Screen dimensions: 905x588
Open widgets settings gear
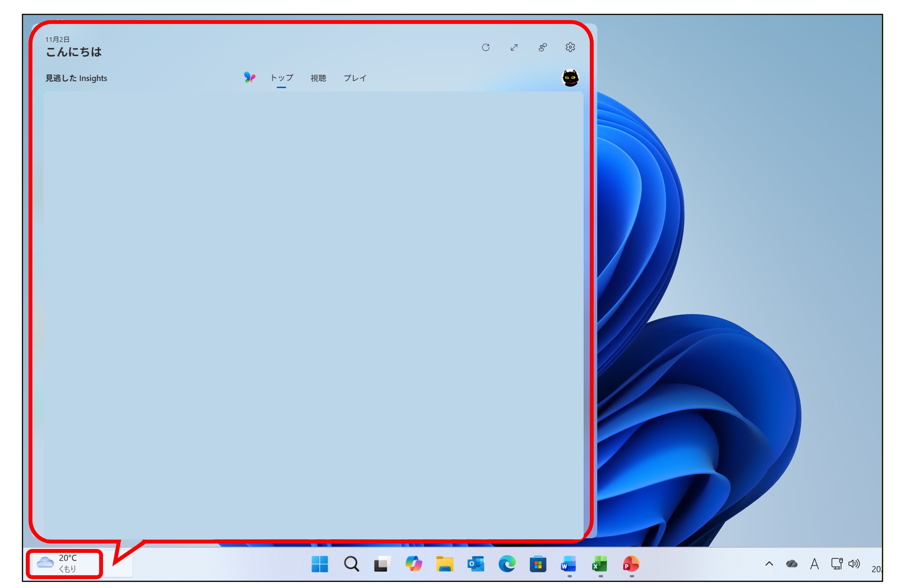[x=570, y=47]
